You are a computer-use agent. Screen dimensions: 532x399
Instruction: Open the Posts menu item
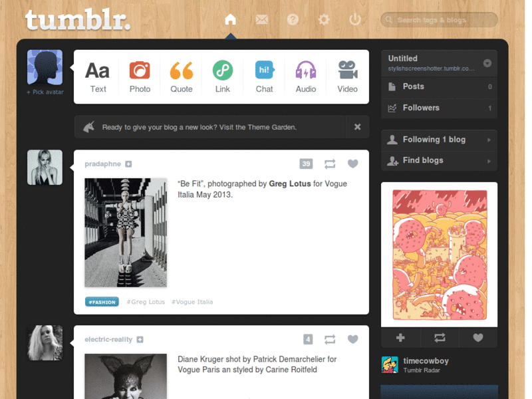tap(440, 86)
